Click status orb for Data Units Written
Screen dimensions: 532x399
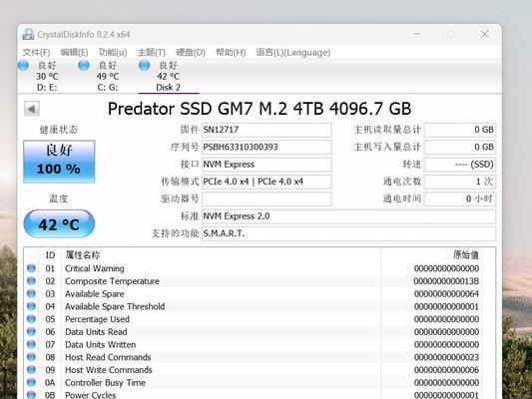tap(31, 344)
